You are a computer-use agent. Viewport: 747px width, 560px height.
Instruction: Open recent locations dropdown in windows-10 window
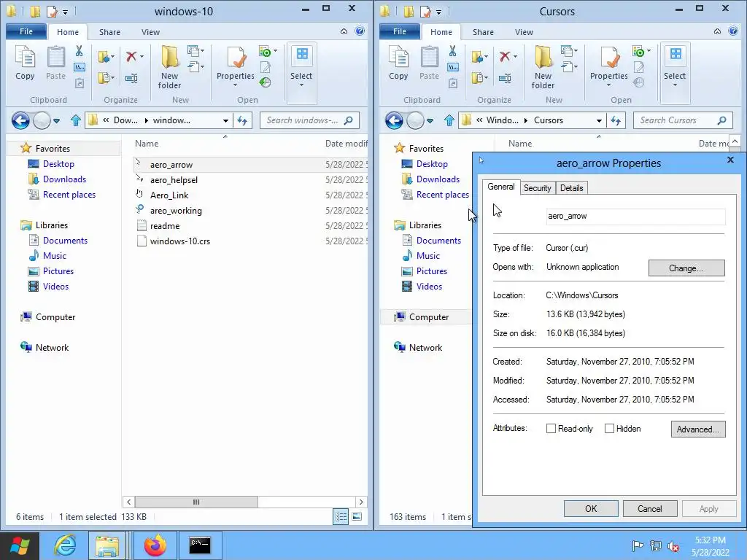57,121
